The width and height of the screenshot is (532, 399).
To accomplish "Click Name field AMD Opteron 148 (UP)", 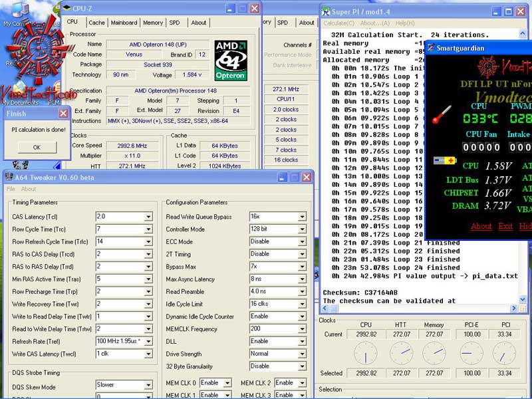I will [x=158, y=45].
